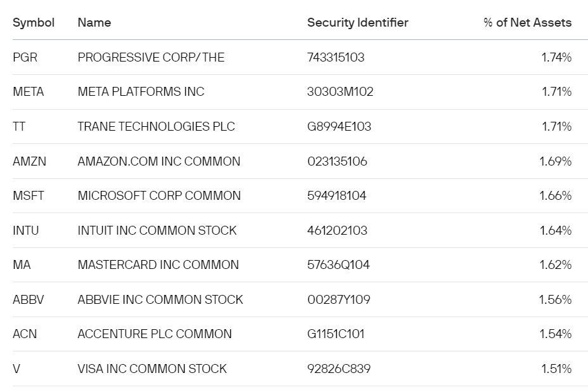Select MASTERCARD INC COMMON row name
Image resolution: width=588 pixels, height=392 pixels.
click(x=158, y=265)
